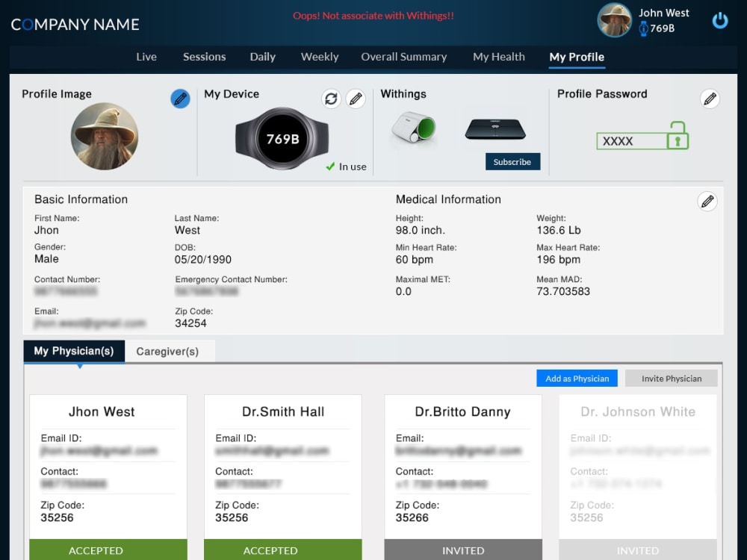Click zip code 35266 on Britto Danny card
Image resolution: width=747 pixels, height=560 pixels.
[x=412, y=517]
